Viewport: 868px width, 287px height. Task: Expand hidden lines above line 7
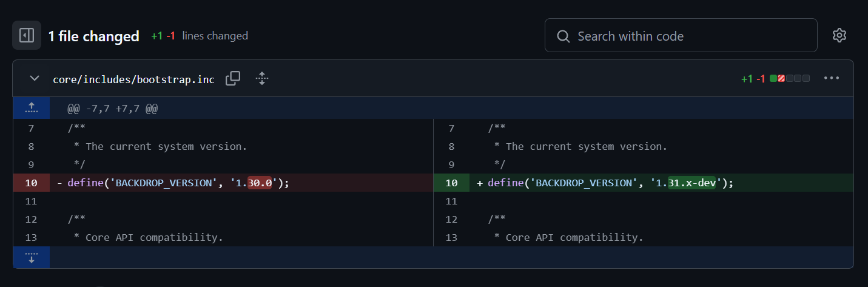pos(32,109)
